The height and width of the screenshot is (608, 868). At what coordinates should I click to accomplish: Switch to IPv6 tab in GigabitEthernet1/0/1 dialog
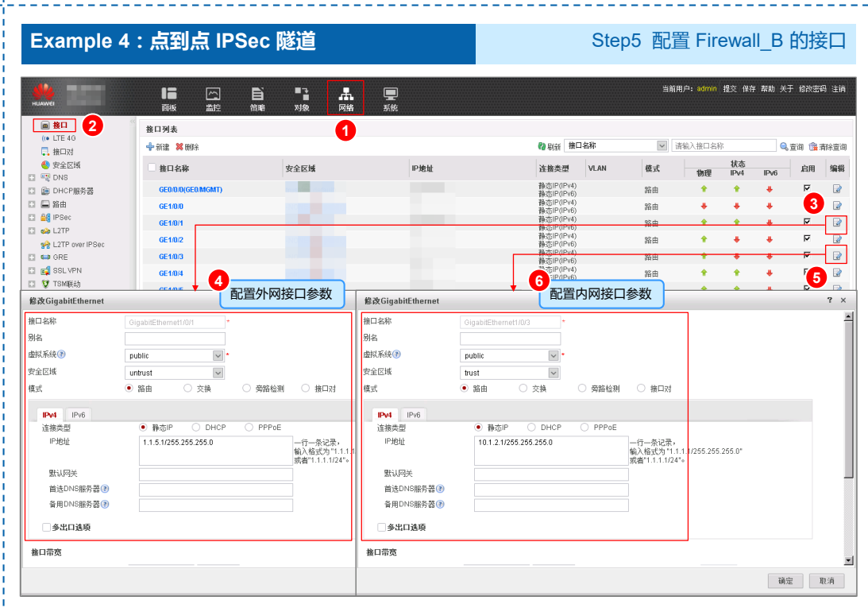coord(79,414)
